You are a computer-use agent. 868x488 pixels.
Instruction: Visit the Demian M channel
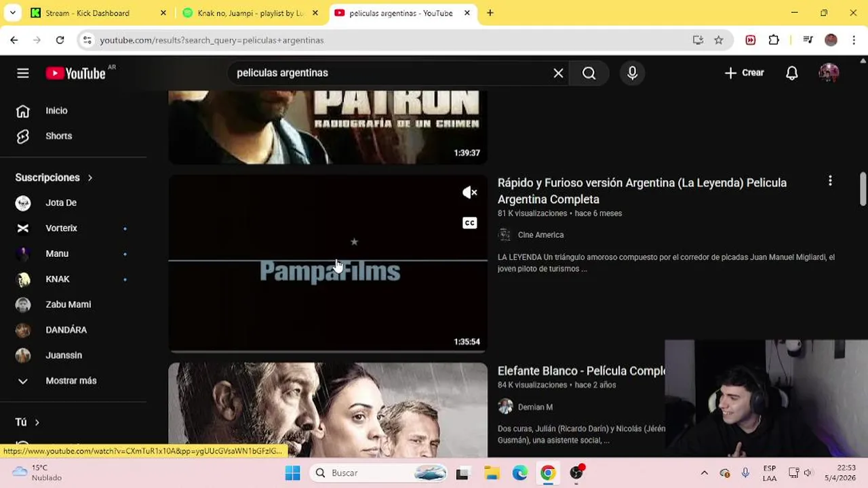535,407
